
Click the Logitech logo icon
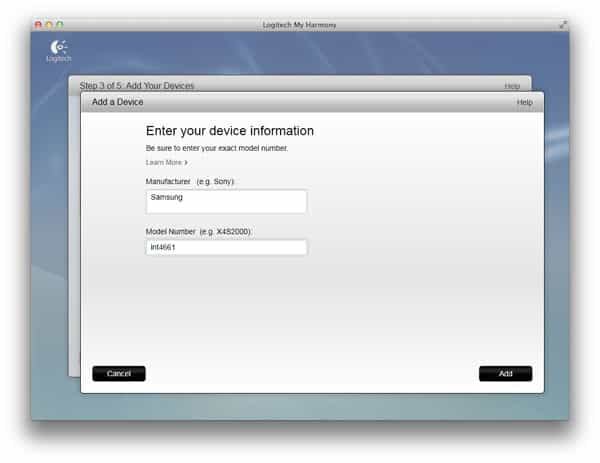(59, 51)
